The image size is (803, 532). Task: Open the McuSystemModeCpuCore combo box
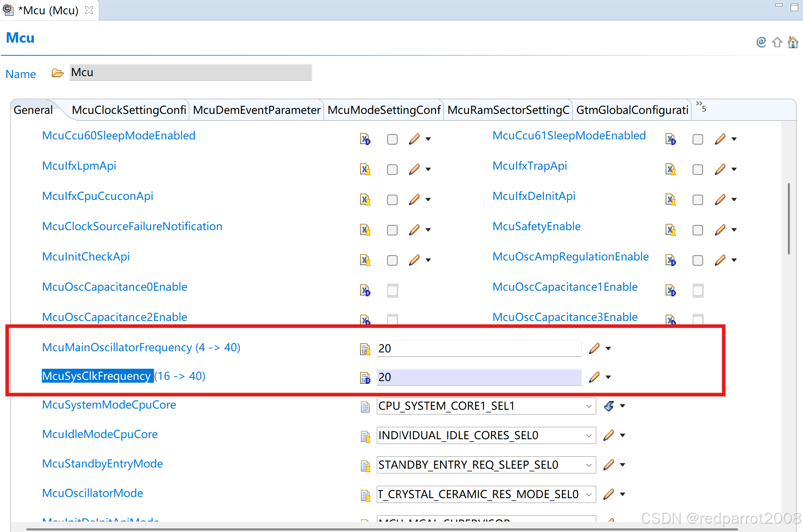point(588,406)
